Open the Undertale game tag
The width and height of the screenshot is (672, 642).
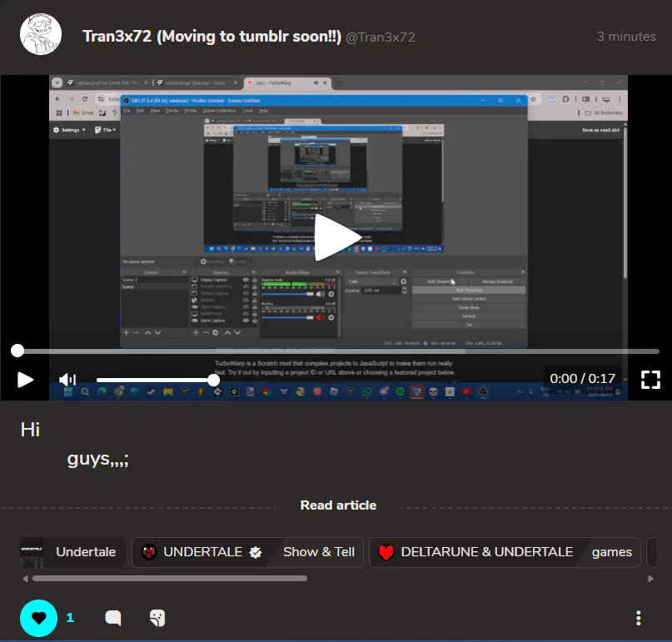click(73, 552)
